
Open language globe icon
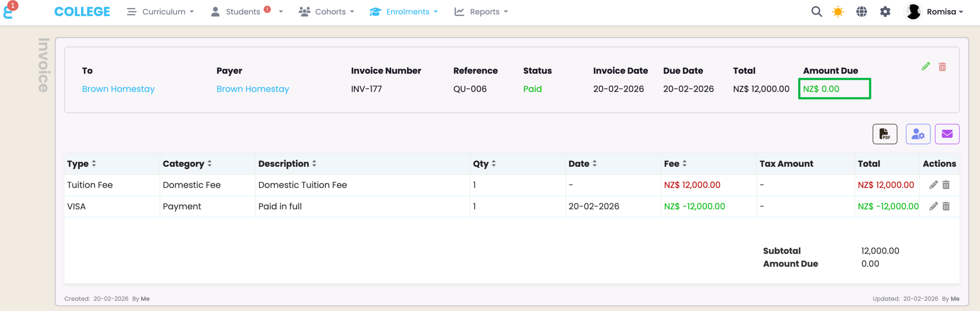tap(861, 12)
